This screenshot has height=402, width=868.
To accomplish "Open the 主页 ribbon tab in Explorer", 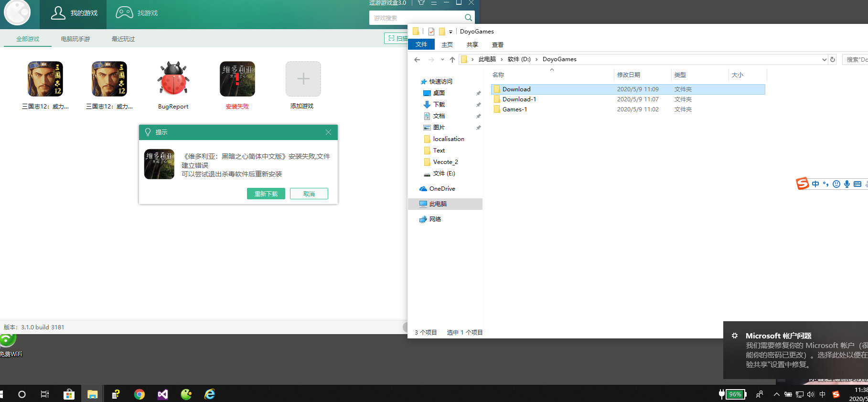I will (x=447, y=44).
